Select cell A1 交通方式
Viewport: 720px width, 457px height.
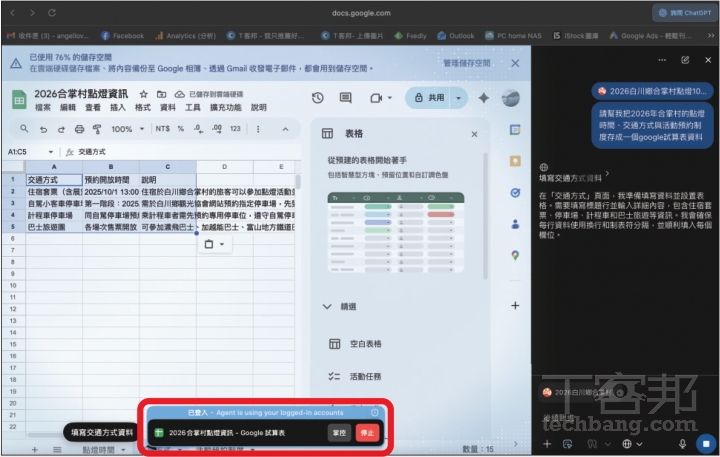(54, 180)
